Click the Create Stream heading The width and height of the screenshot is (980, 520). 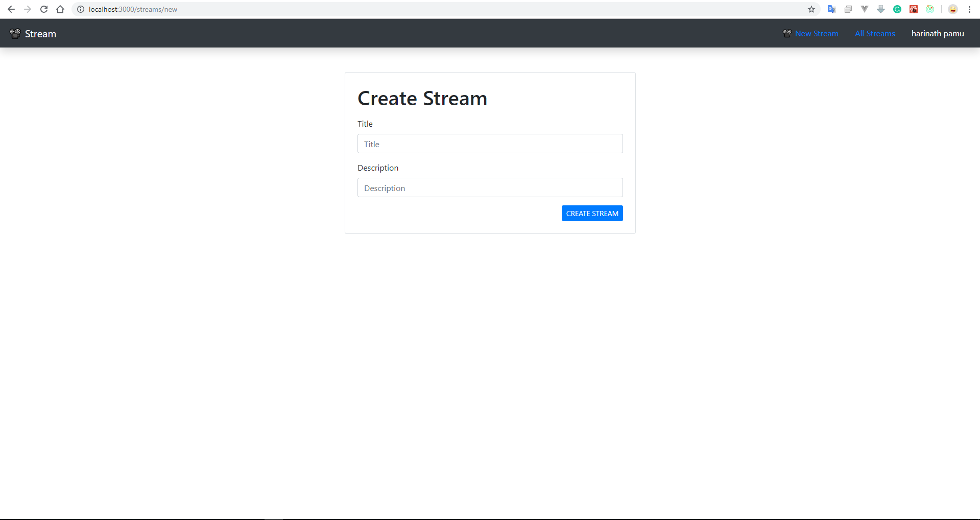tap(422, 98)
